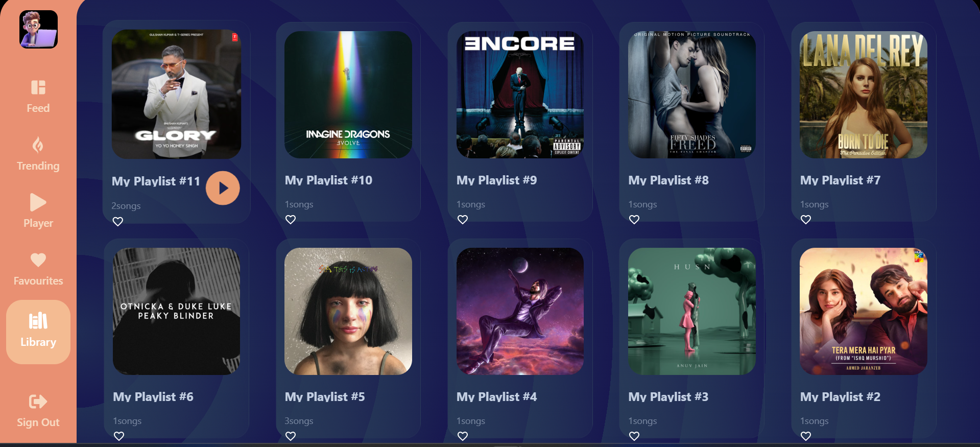This screenshot has height=447, width=980.
Task: Open the Encore album cover thumbnail
Action: coord(520,95)
